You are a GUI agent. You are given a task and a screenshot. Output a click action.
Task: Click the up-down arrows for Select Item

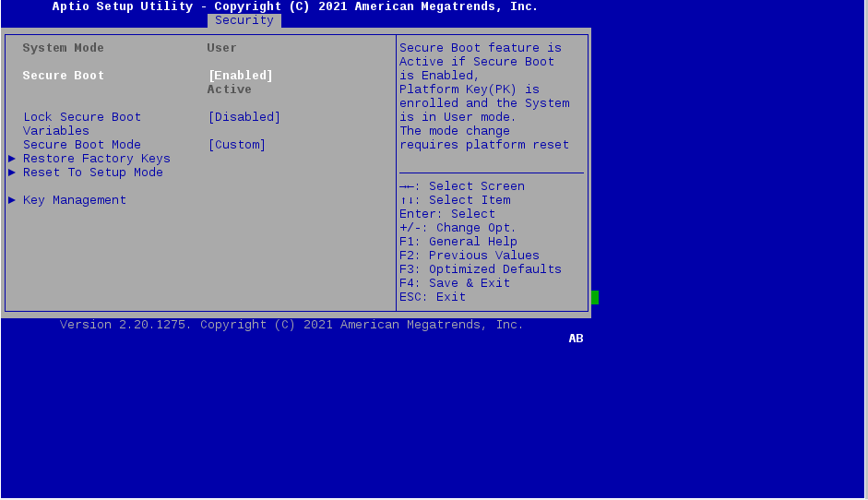[x=410, y=200]
